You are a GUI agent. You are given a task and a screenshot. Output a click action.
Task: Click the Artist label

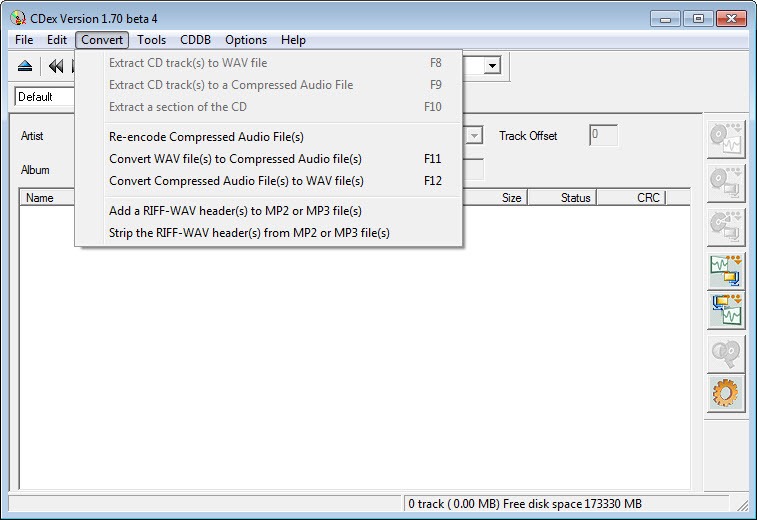pyautogui.click(x=32, y=136)
